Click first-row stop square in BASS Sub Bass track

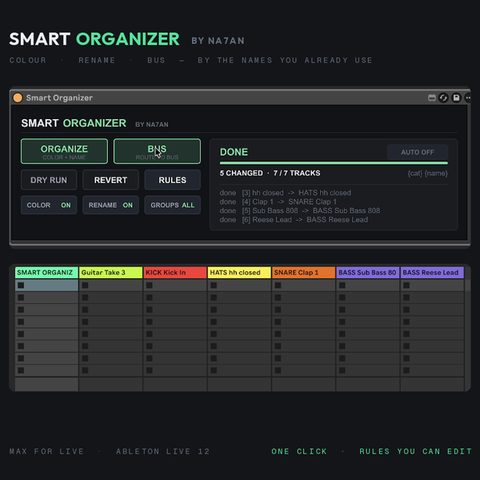coord(342,285)
